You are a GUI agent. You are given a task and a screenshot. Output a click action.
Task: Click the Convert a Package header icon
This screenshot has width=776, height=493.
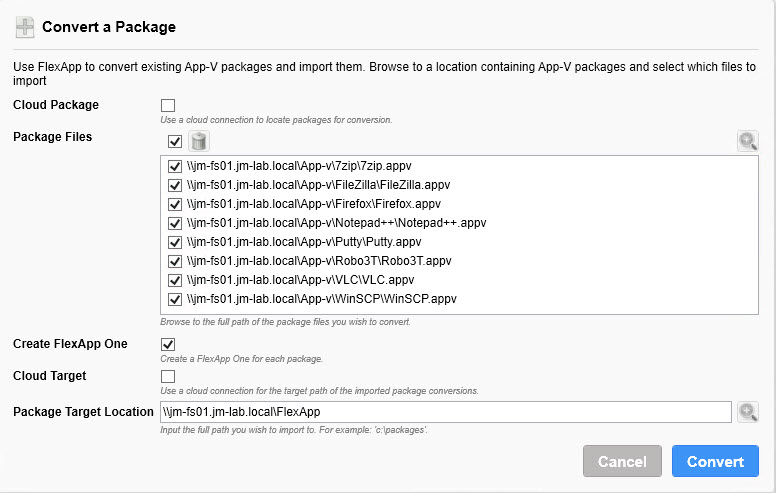click(26, 27)
